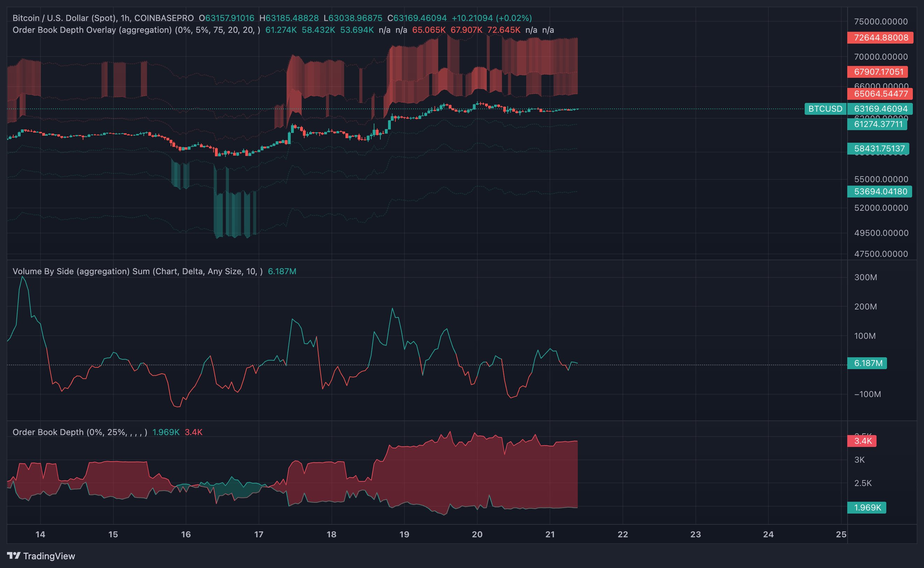924x568 pixels.
Task: Click date 14 on time axis
Action: coord(40,534)
